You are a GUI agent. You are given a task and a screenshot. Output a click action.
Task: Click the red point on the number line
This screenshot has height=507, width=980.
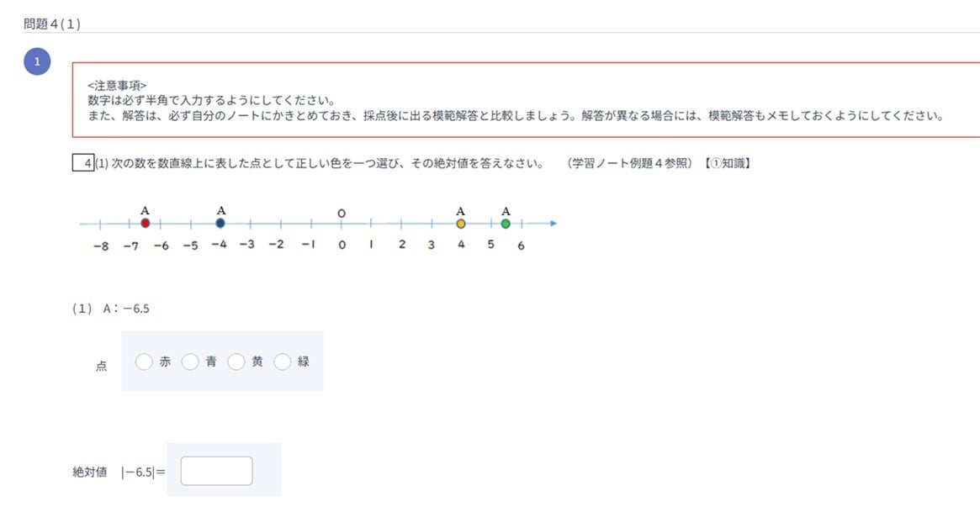[x=146, y=224]
